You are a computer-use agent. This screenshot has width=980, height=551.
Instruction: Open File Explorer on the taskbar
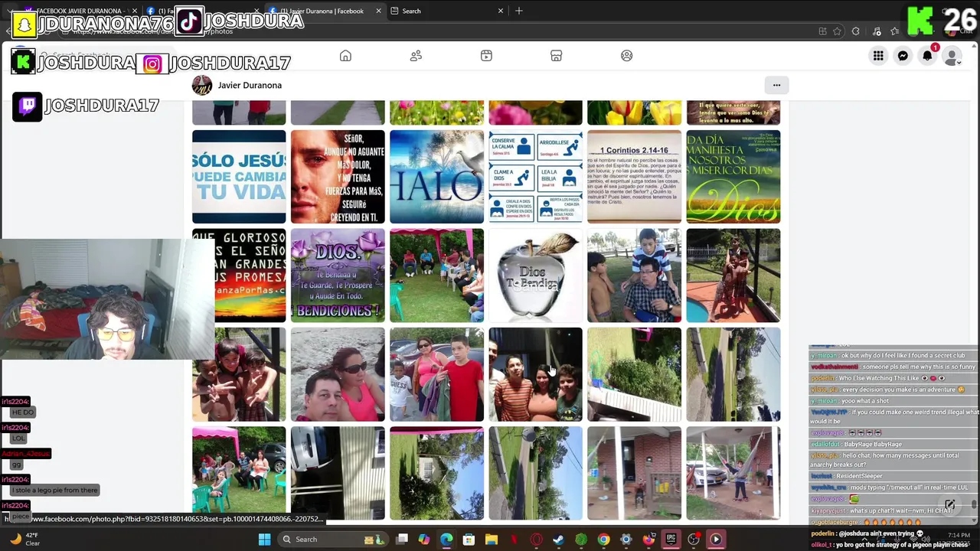pos(492,539)
